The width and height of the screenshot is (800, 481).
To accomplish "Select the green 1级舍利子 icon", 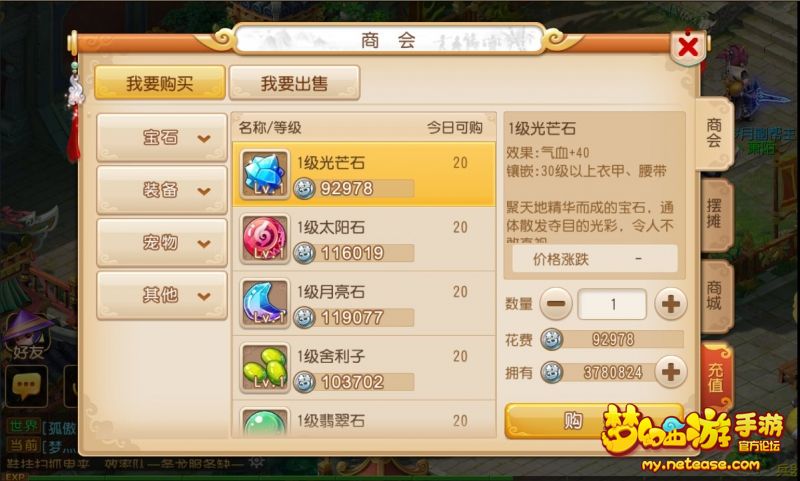I will pyautogui.click(x=265, y=368).
